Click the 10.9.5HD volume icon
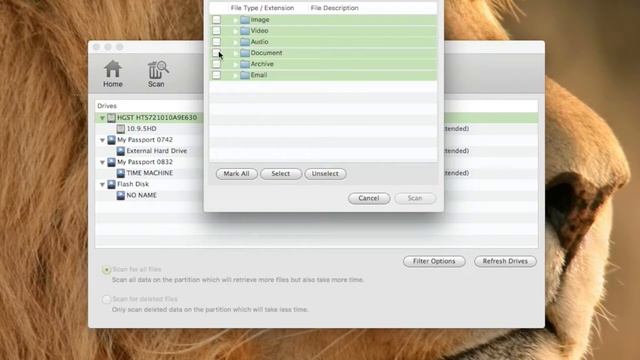This screenshot has width=640, height=360. pos(121,129)
